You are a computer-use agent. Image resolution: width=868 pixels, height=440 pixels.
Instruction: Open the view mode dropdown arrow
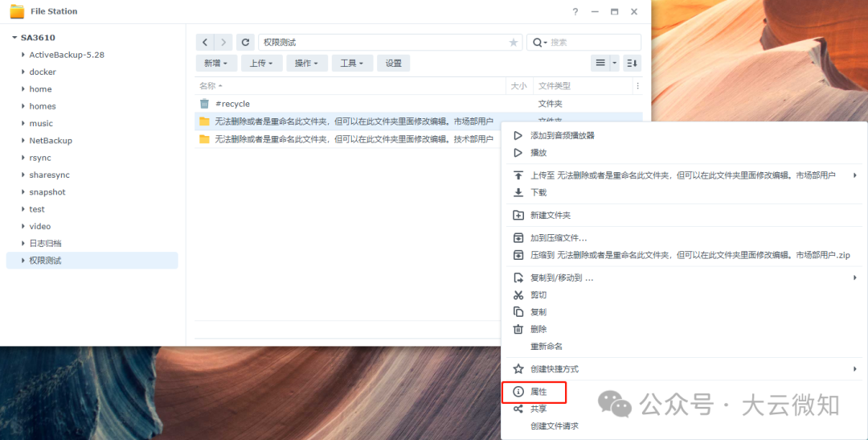615,64
